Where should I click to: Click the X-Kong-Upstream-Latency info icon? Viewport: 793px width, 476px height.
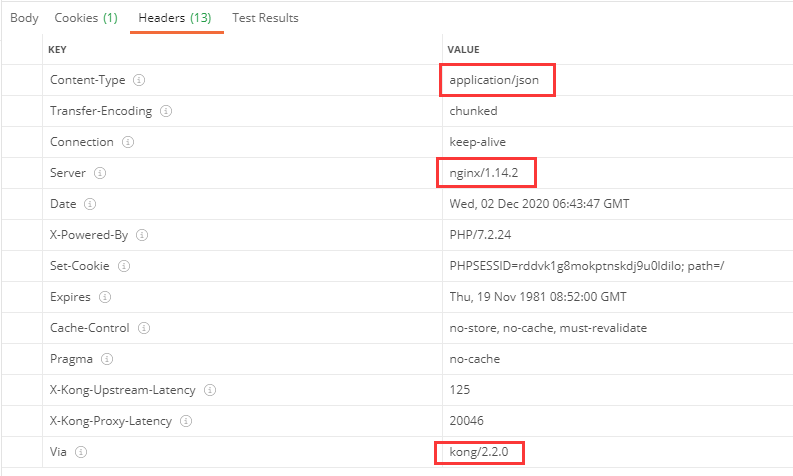(x=210, y=390)
